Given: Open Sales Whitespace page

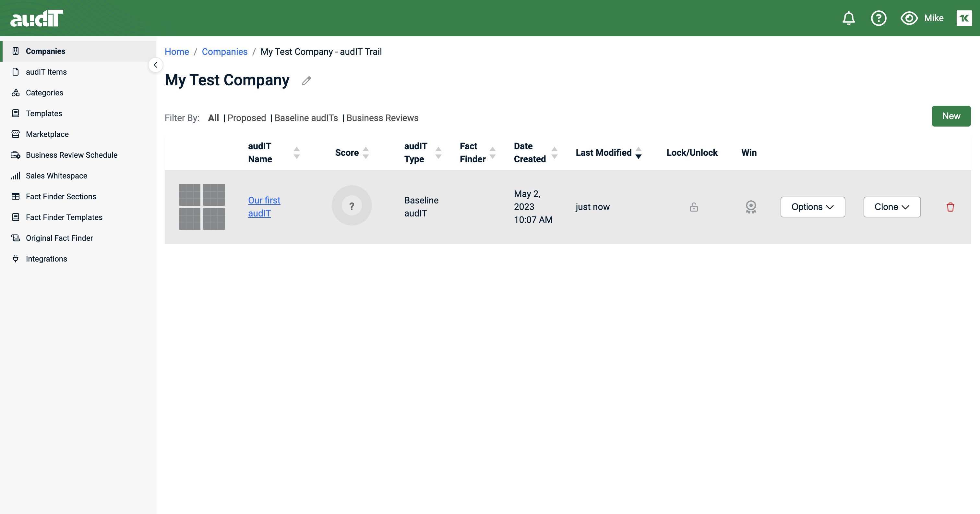Looking at the screenshot, I should (78, 176).
